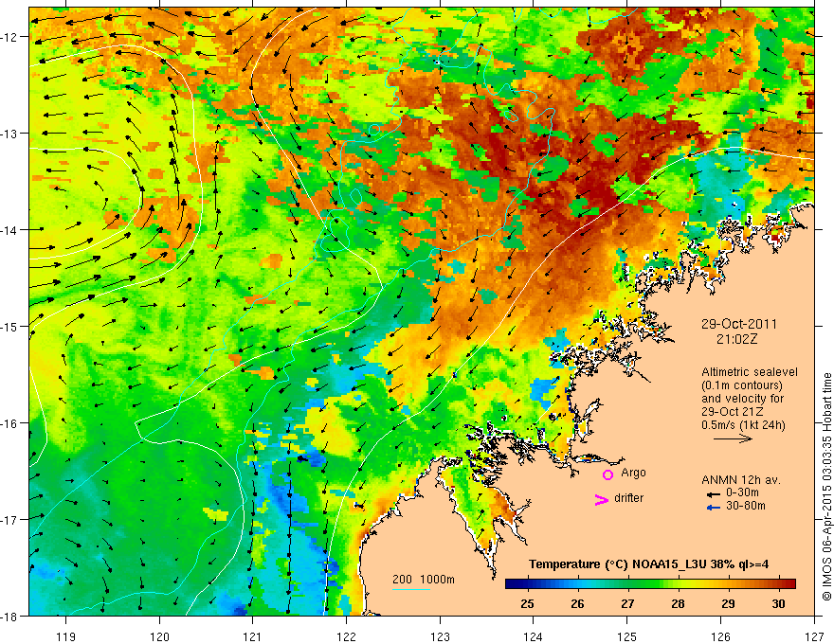Click the magenta Argo circle symbol
The image size is (834, 644).
pos(607,474)
